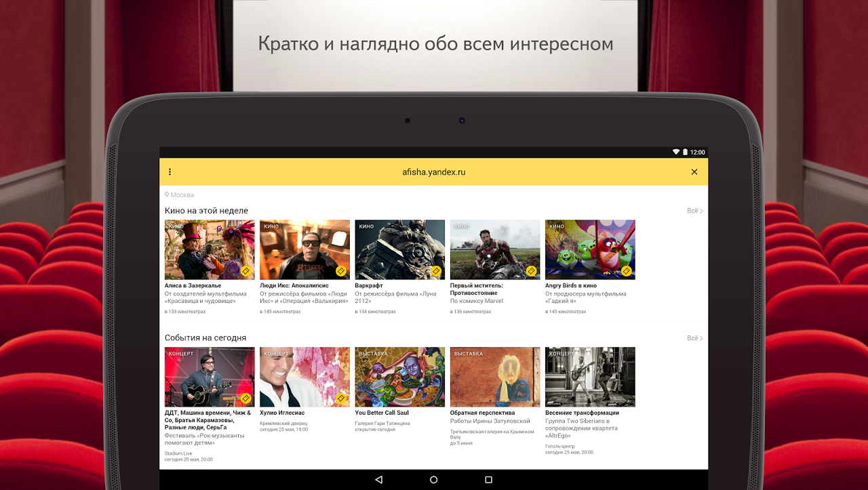Open the Люди Икс: Апокалипсис thumbnail
The image size is (868, 490).
tap(305, 249)
